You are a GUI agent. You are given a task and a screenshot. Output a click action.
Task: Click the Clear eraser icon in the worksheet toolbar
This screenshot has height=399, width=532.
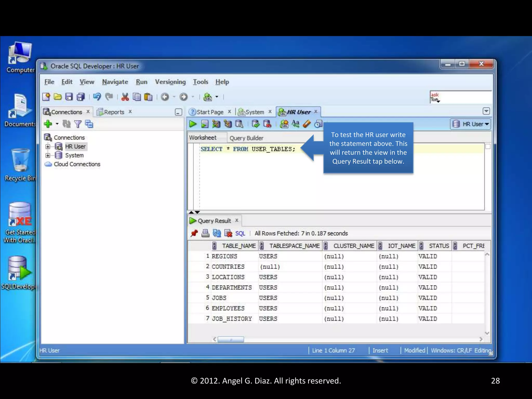tap(307, 124)
